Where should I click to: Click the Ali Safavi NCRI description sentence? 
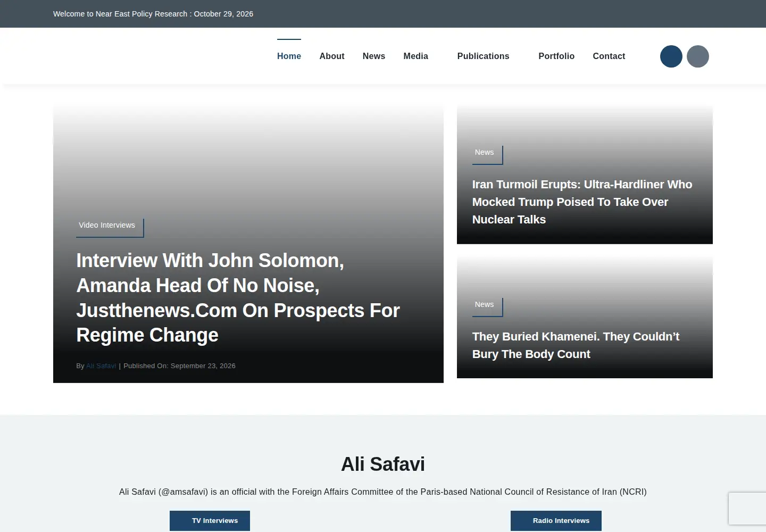383,492
